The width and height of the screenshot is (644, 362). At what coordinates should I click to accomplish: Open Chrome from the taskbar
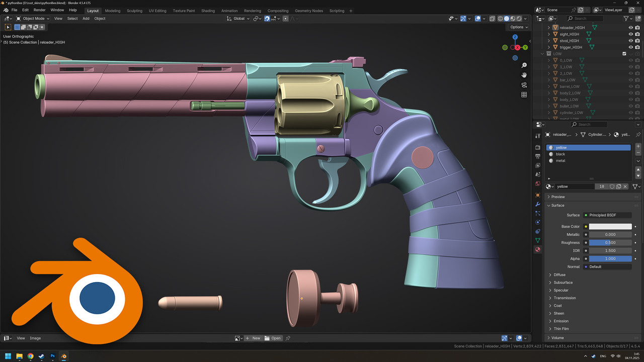(31, 356)
